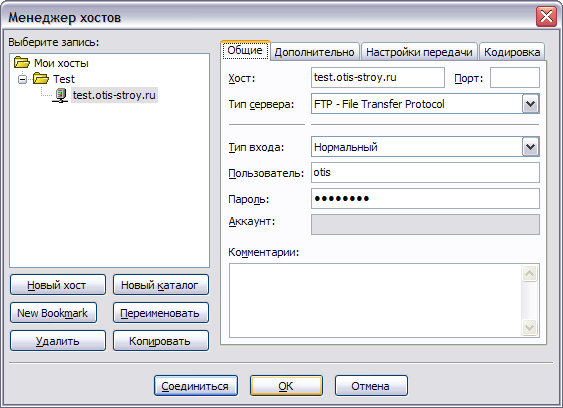563x408 pixels.
Task: Click the Пользователь field containing otis
Action: 425,172
